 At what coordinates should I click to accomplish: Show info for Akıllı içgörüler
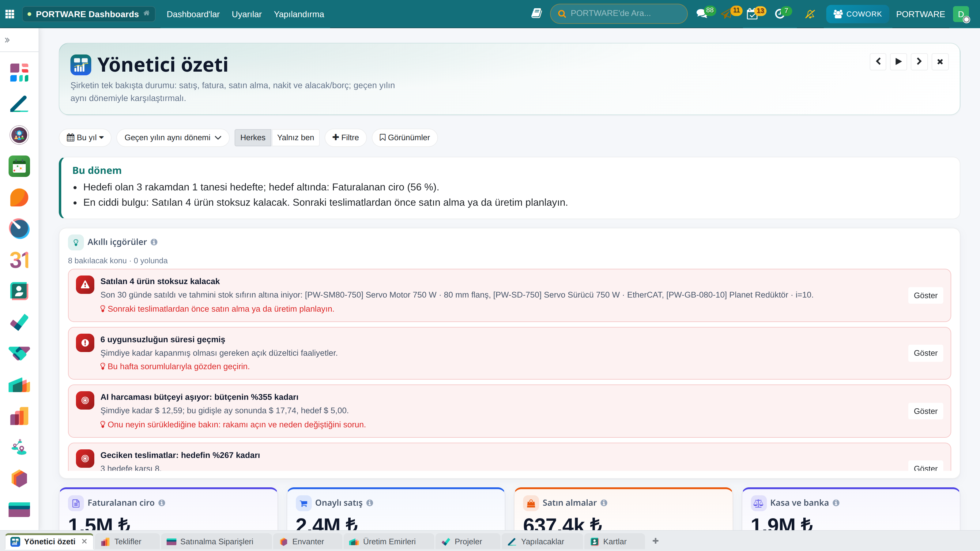coord(154,242)
